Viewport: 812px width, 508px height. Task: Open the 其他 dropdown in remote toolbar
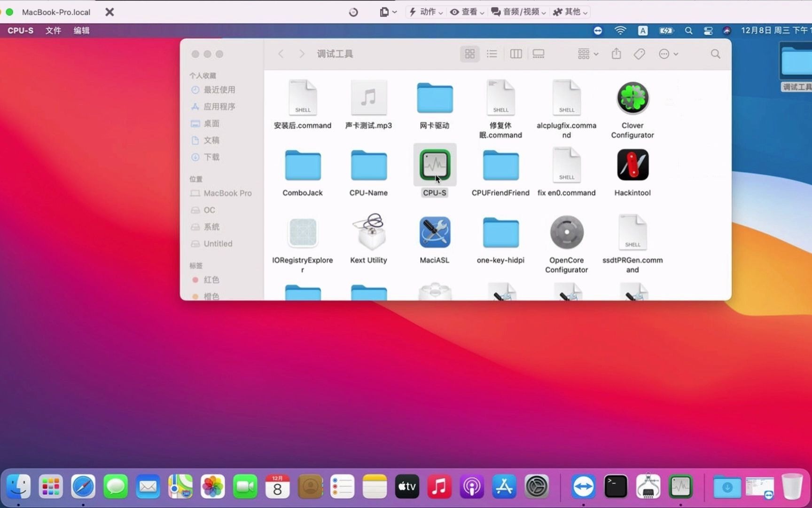570,12
